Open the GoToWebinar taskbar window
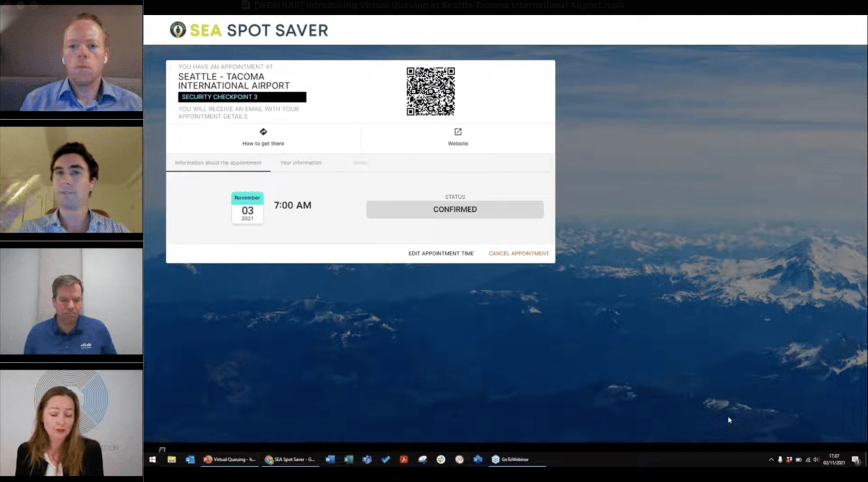Viewport: 868px width, 482px height. 518,459
